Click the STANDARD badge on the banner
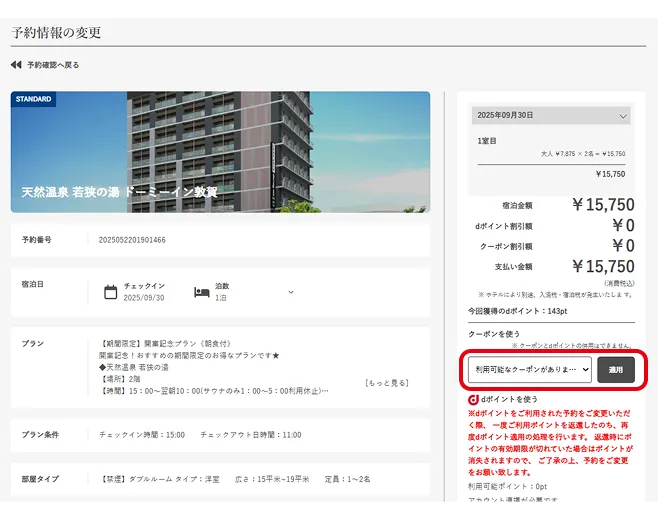Screen dimensions: 658x519 pyautogui.click(x=33, y=99)
